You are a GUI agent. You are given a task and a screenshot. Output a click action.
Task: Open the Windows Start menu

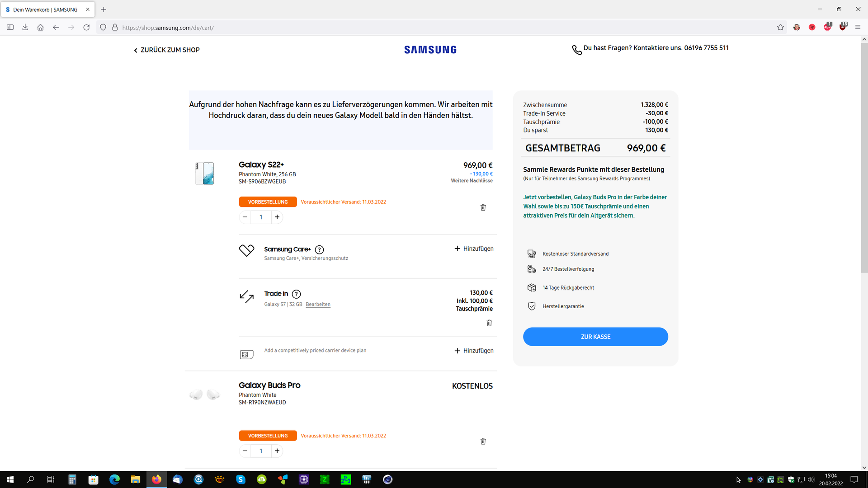coord(10,479)
